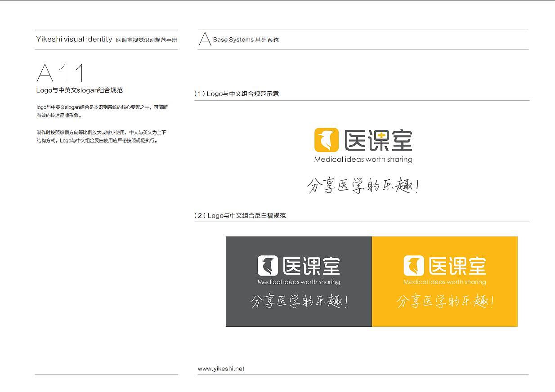Click '医课室' wordmark on yellow panel
555x392 pixels.
coord(457,266)
